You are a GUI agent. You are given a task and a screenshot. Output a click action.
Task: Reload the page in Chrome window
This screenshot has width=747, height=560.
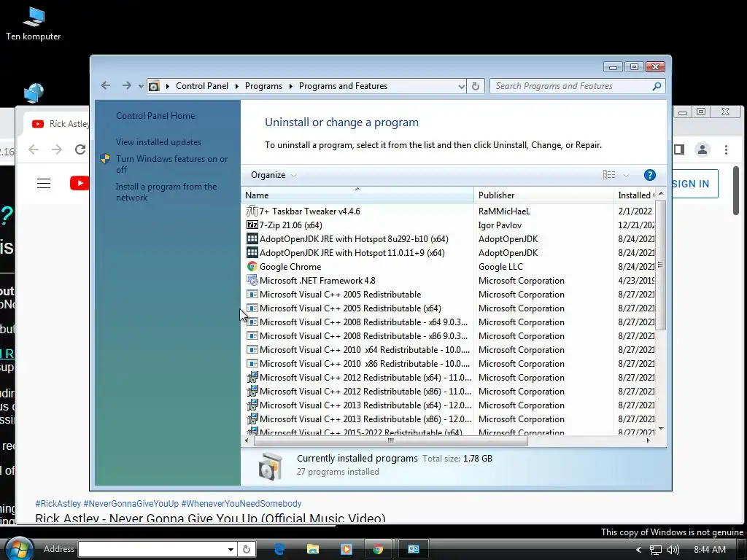pos(80,149)
